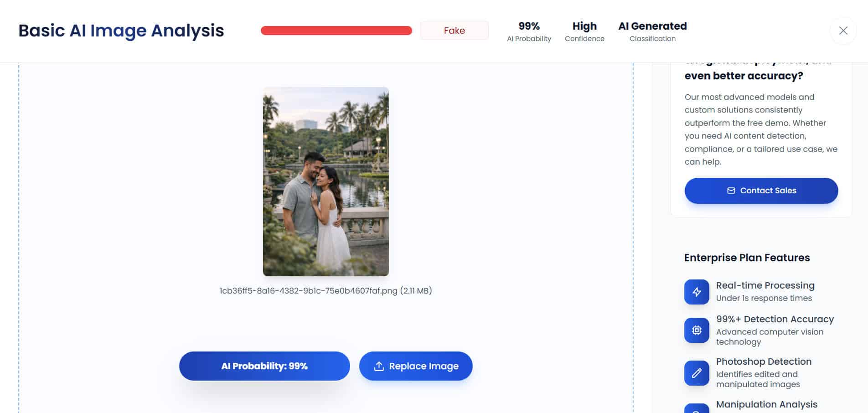Select the Photoshop Detection feature title
The width and height of the screenshot is (868, 413).
click(x=764, y=361)
